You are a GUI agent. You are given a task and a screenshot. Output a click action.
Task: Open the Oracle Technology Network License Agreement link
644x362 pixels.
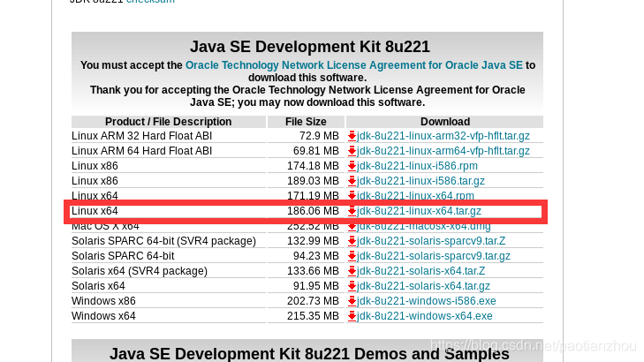coord(354,65)
